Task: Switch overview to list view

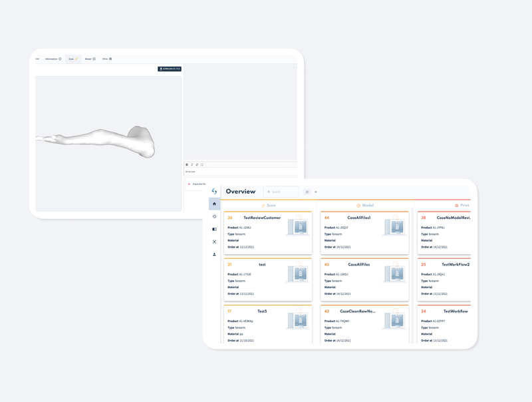Action: 315,192
